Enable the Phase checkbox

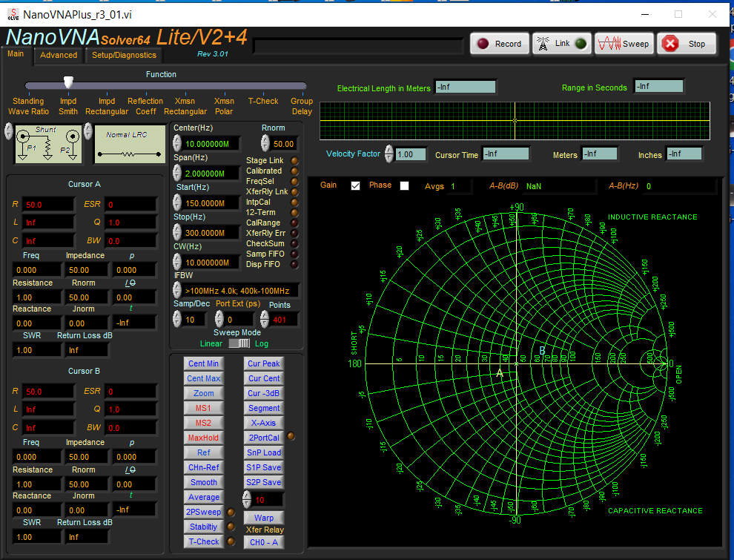(405, 186)
